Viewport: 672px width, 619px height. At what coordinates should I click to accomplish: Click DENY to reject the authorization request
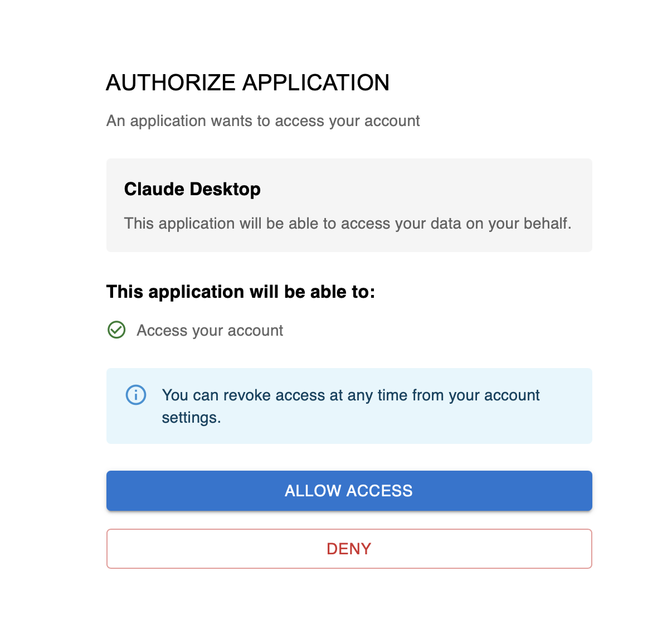click(x=349, y=548)
